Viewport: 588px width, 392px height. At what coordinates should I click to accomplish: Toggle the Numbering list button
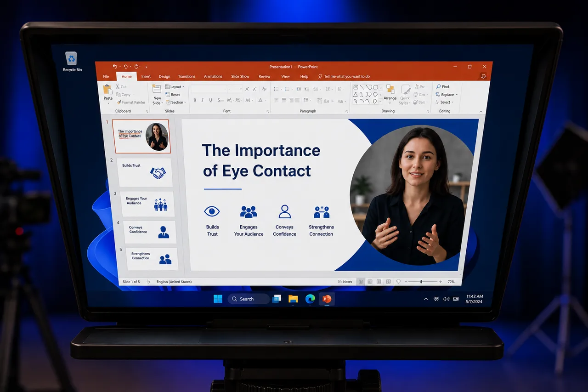click(x=288, y=89)
